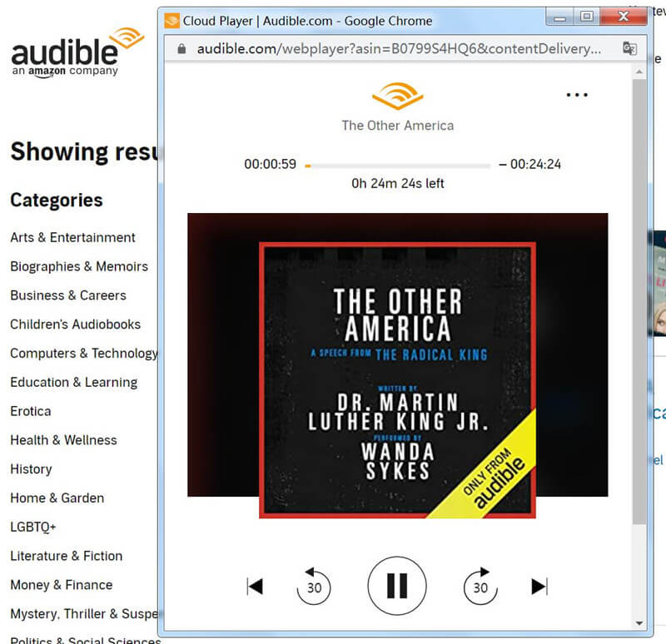Click the Audible favicon in title bar
This screenshot has height=644, width=666.
(x=172, y=20)
